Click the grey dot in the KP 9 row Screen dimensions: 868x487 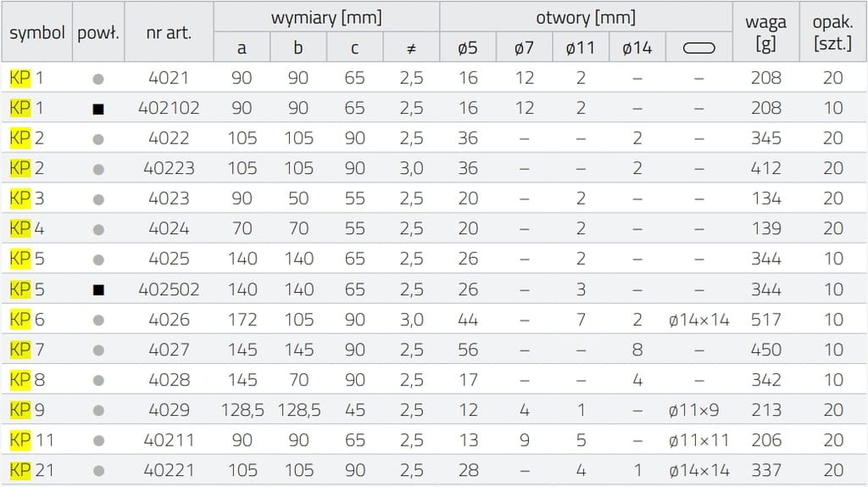pos(98,411)
